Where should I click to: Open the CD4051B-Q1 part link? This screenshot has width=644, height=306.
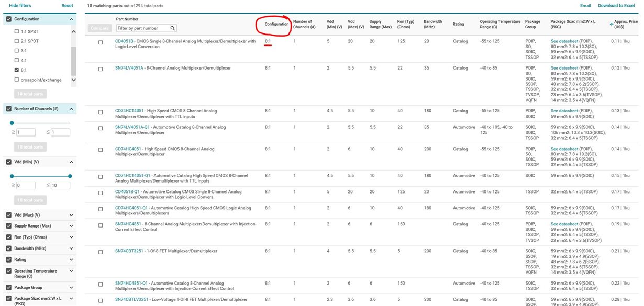tap(127, 192)
